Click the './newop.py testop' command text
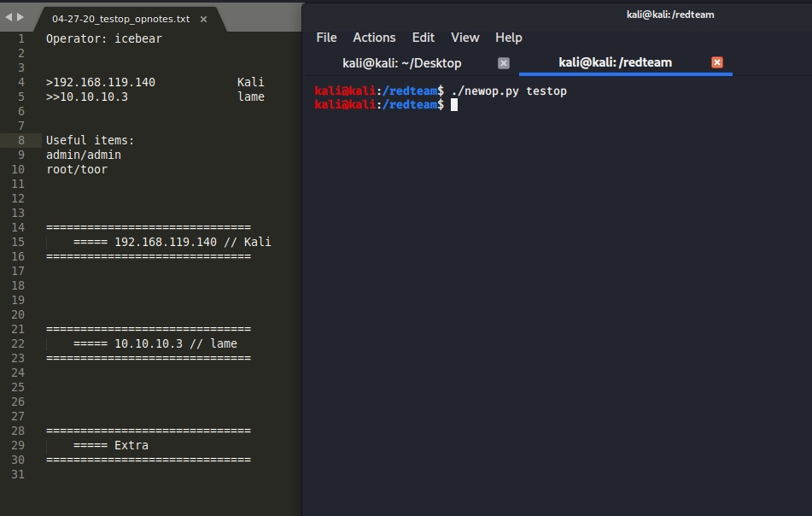This screenshot has width=812, height=516. pyautogui.click(x=507, y=91)
